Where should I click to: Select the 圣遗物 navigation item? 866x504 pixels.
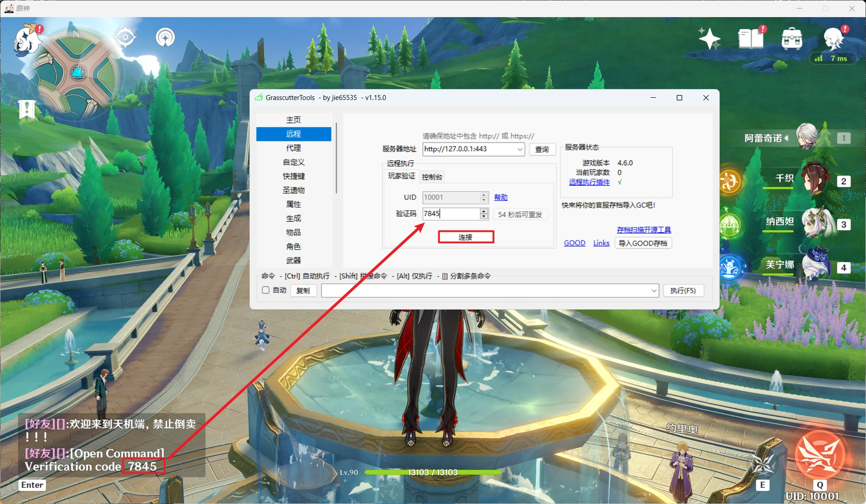click(293, 190)
